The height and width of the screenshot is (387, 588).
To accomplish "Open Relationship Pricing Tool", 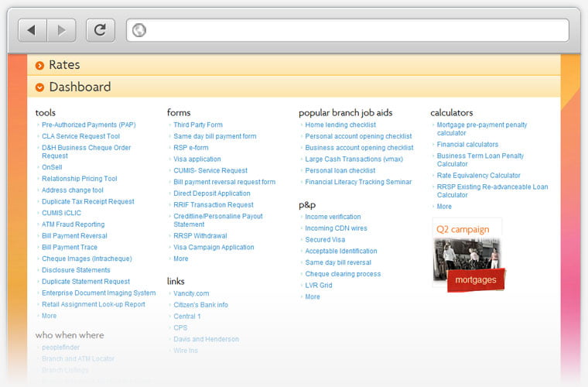I will [80, 179].
